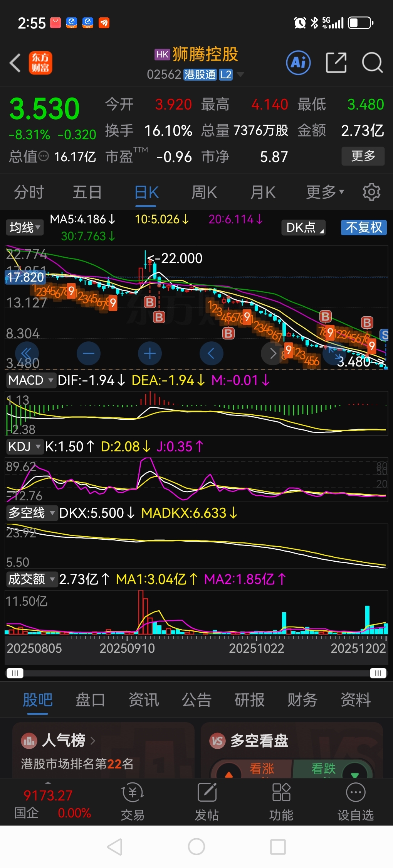Viewport: 393px width, 868px height.
Task: Tap the blue S sell marker on chart
Action: tap(384, 334)
